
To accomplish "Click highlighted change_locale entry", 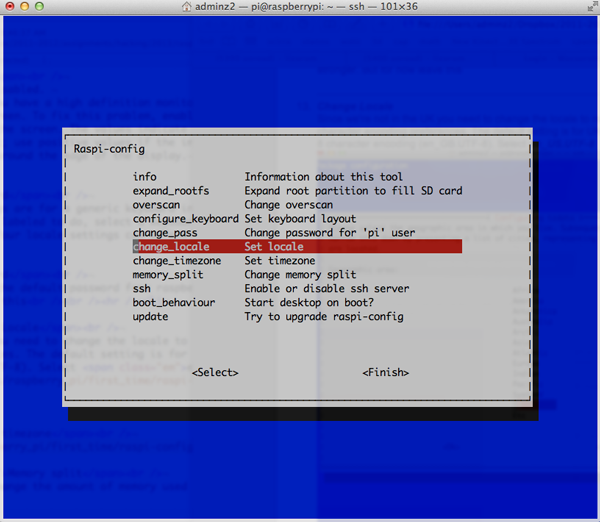I will pyautogui.click(x=297, y=246).
